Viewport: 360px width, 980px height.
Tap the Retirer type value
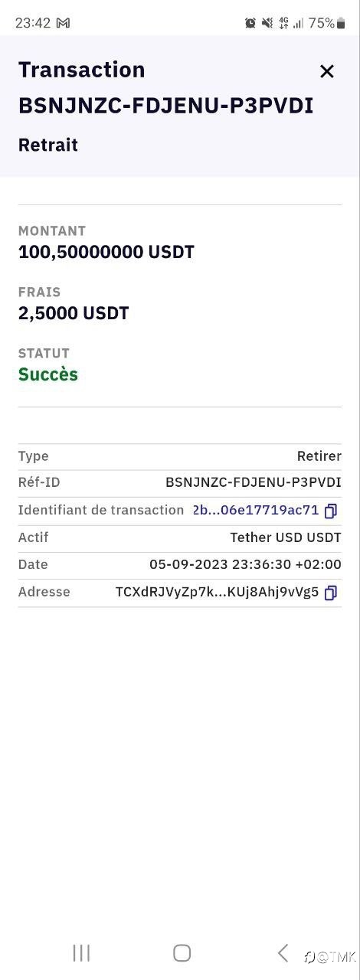click(319, 456)
